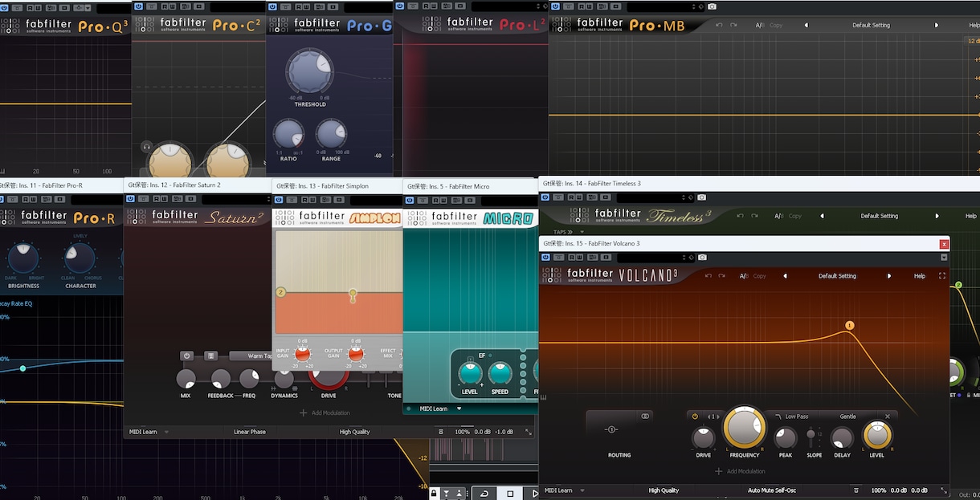Select filter node 1 on Volcano curve
980x500 pixels.
click(x=849, y=325)
